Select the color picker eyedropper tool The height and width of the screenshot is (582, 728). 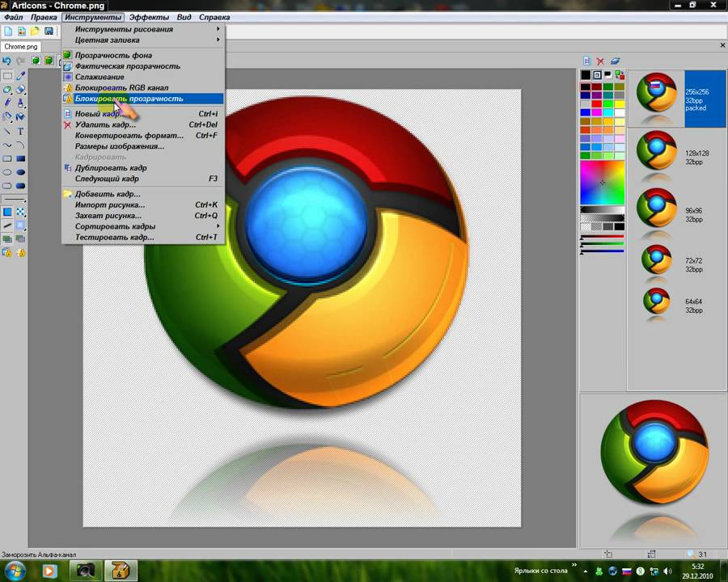20,76
